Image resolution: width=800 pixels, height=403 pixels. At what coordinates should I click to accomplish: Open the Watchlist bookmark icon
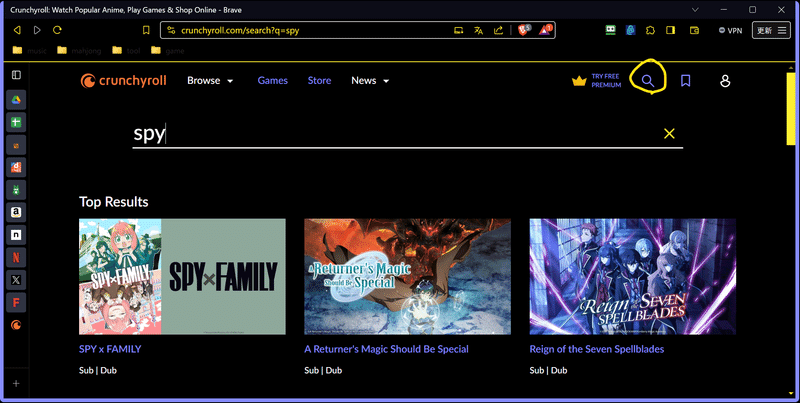click(x=686, y=81)
